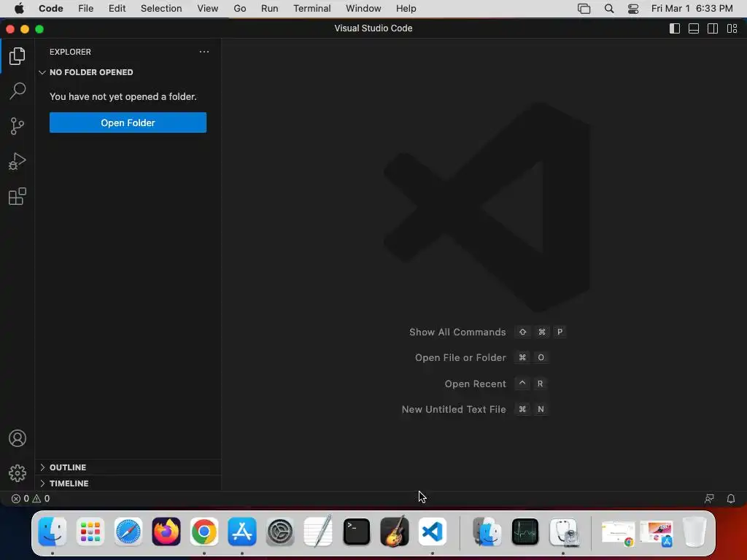747x560 pixels.
Task: Click the New Untitled Text File label
Action: pos(454,410)
